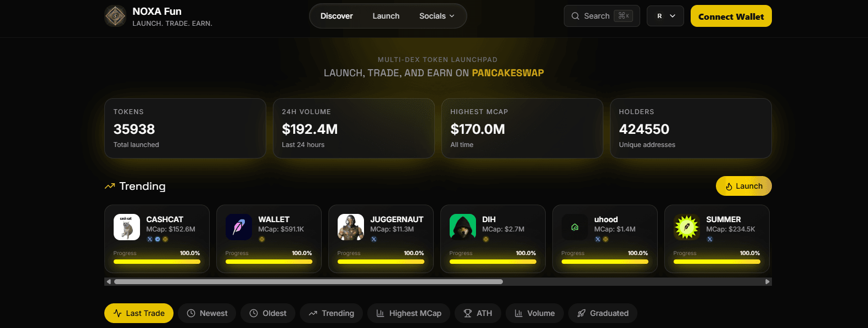Toggle the Graduated filter chip
Image resolution: width=868 pixels, height=328 pixels.
603,313
